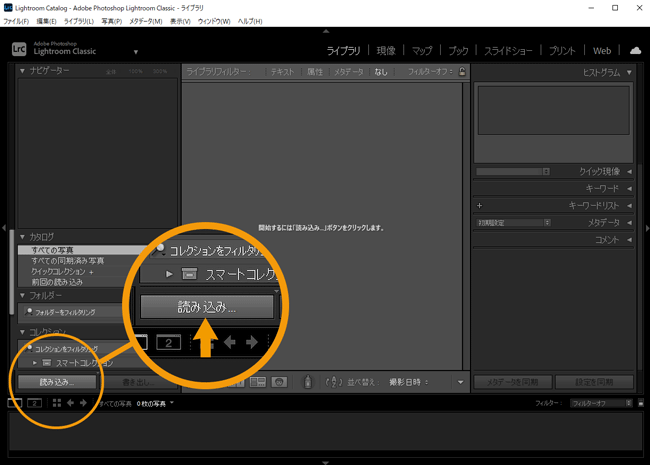Click the 読み込み... import button
Screen dimensions: 650x465
pyautogui.click(x=57, y=382)
